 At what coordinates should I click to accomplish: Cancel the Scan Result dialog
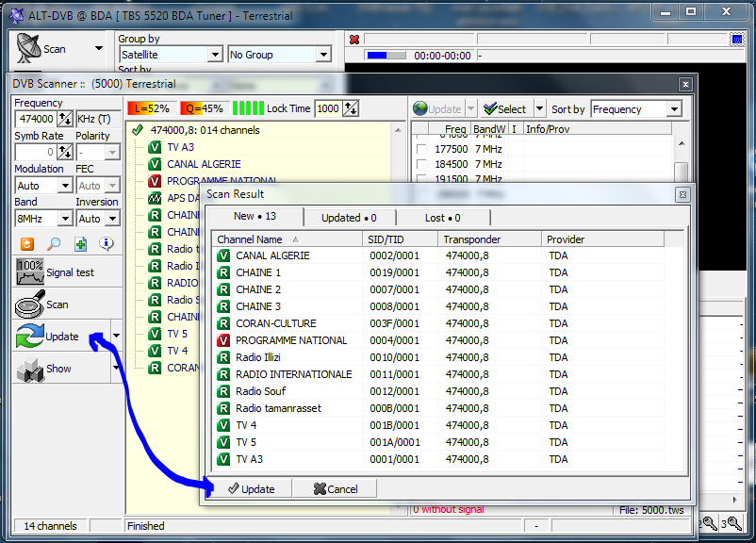point(335,488)
